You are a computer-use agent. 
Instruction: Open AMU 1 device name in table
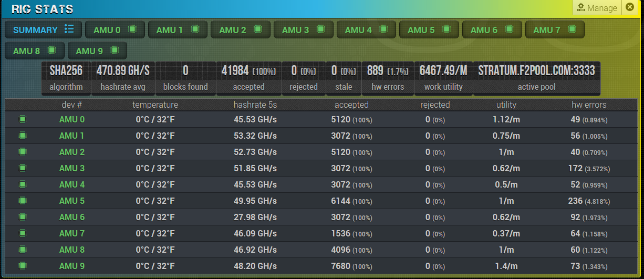coord(72,136)
